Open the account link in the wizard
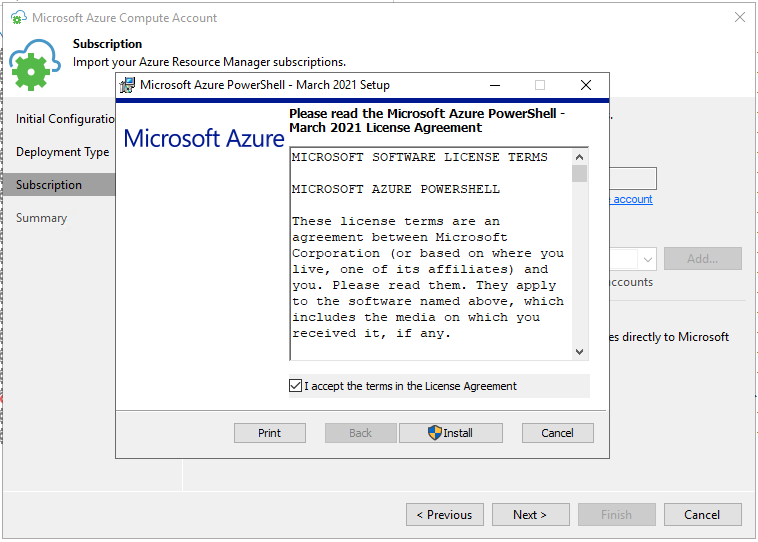The width and height of the screenshot is (758, 542). point(633,199)
